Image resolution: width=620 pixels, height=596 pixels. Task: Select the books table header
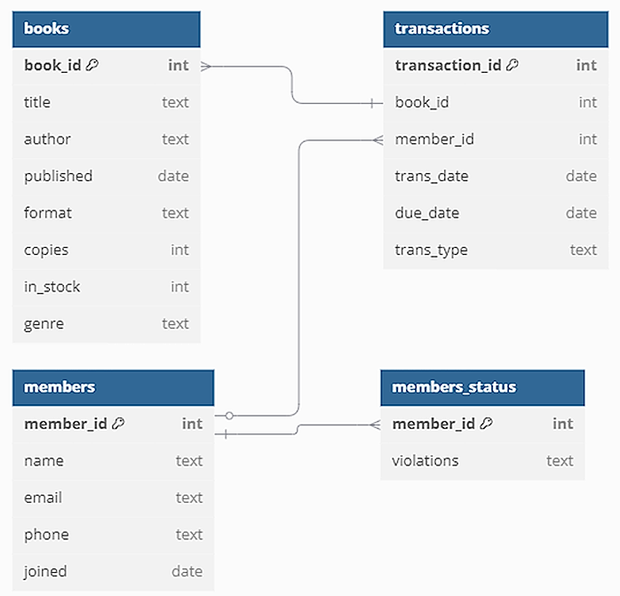click(x=106, y=29)
